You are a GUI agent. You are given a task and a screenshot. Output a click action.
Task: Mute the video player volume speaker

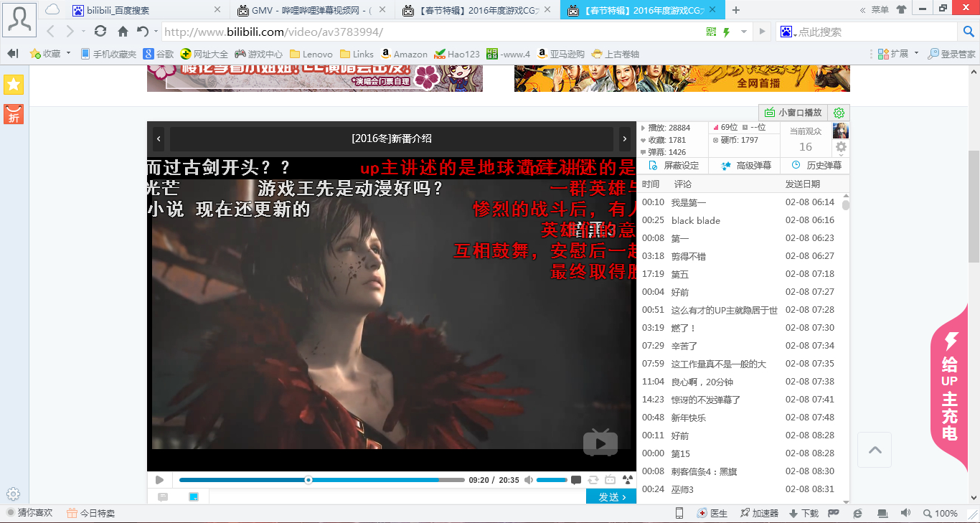pyautogui.click(x=529, y=480)
